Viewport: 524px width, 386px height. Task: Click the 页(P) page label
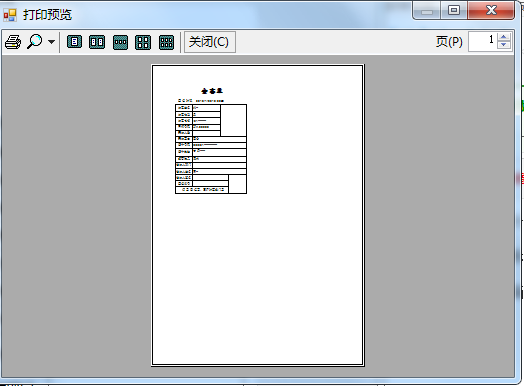[x=449, y=42]
